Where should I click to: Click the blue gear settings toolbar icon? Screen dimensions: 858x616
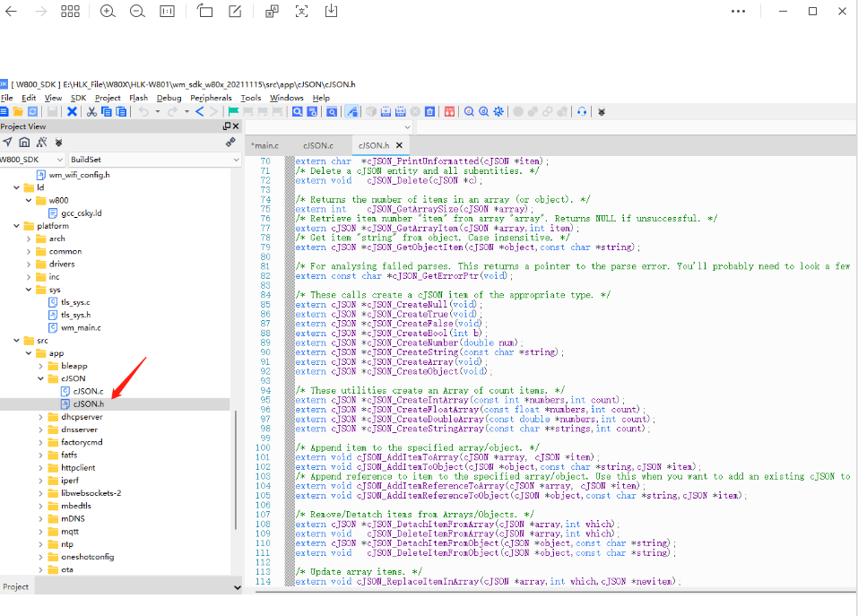(x=498, y=111)
